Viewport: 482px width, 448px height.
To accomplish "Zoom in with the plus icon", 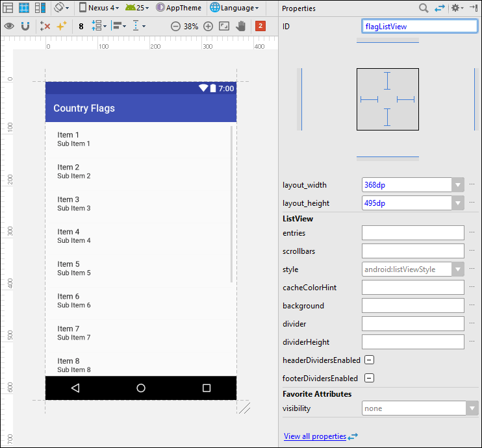I will point(208,27).
